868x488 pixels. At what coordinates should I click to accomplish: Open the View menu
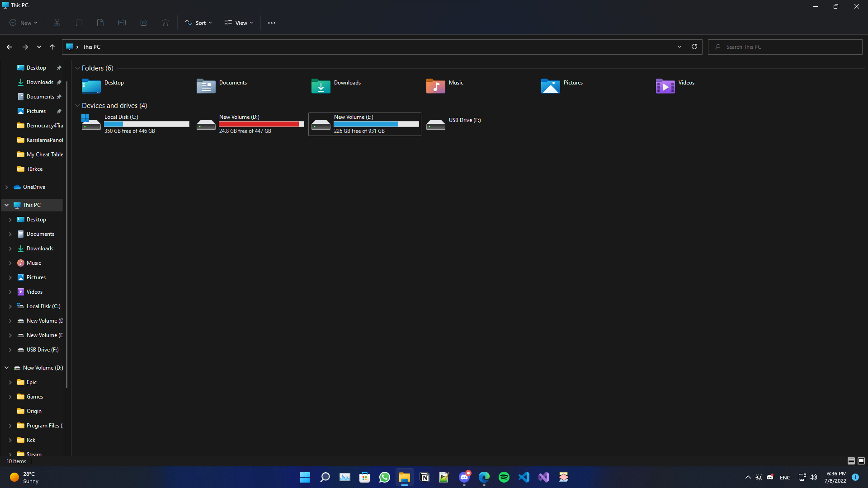tap(239, 23)
